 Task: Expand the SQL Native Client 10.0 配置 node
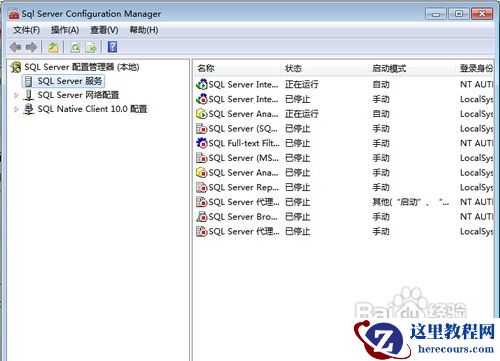point(16,109)
